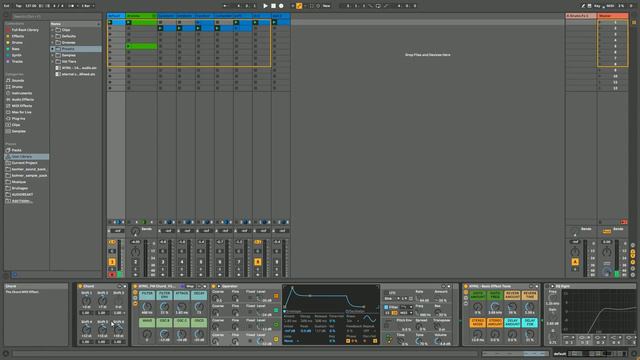Click the Chord device hot-swap icon
The height and width of the screenshot is (360, 640).
119,286
